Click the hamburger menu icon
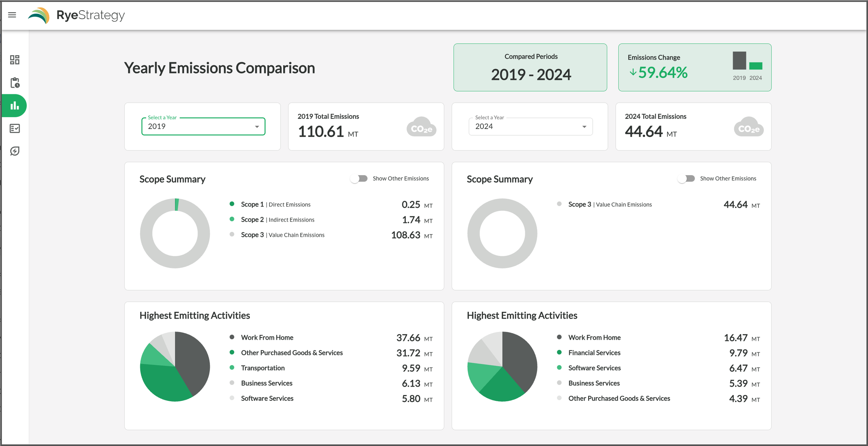 12,15
